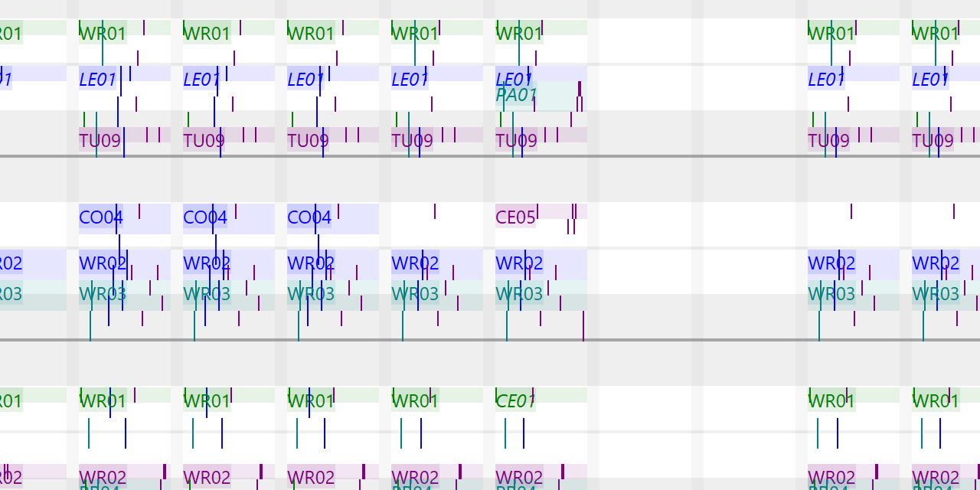Viewport: 980px width, 490px height.
Task: Select the italic CE01 shift entry
Action: (x=514, y=399)
